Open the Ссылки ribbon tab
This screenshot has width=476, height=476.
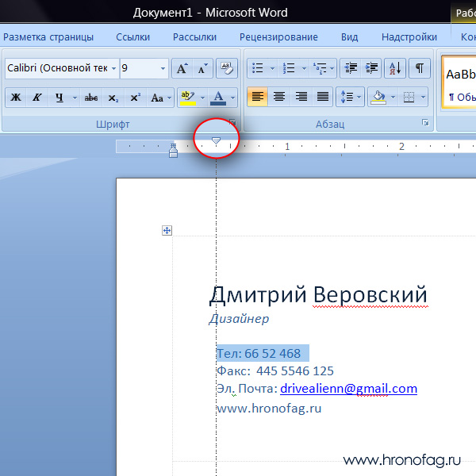[132, 36]
